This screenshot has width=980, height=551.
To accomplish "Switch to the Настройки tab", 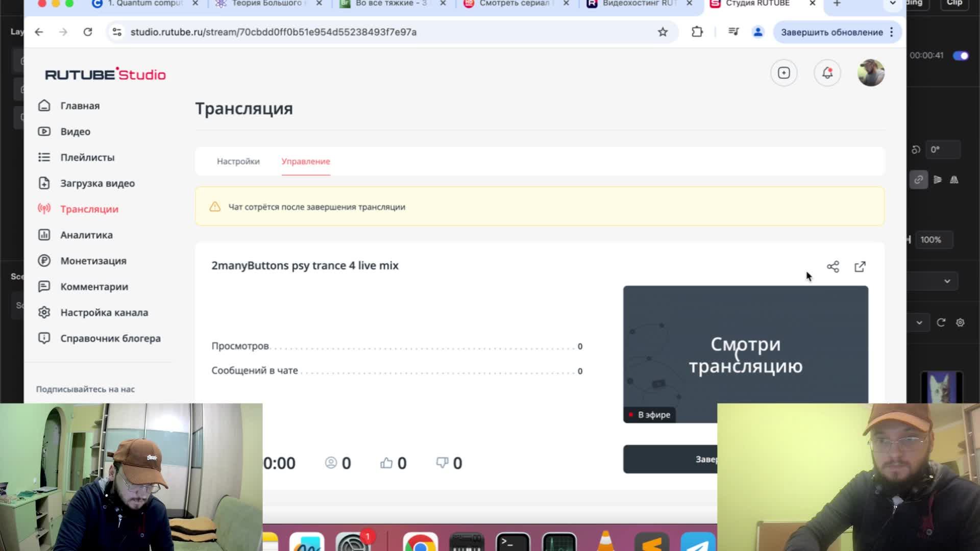I will [x=238, y=161].
